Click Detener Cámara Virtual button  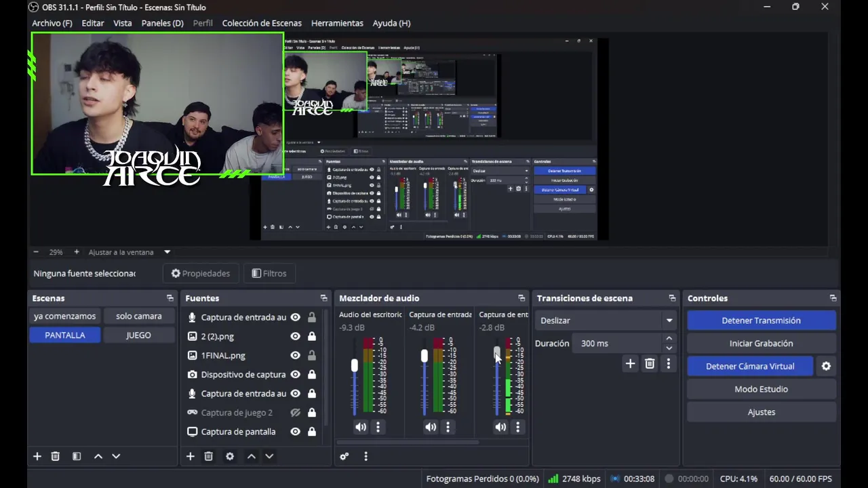750,366
